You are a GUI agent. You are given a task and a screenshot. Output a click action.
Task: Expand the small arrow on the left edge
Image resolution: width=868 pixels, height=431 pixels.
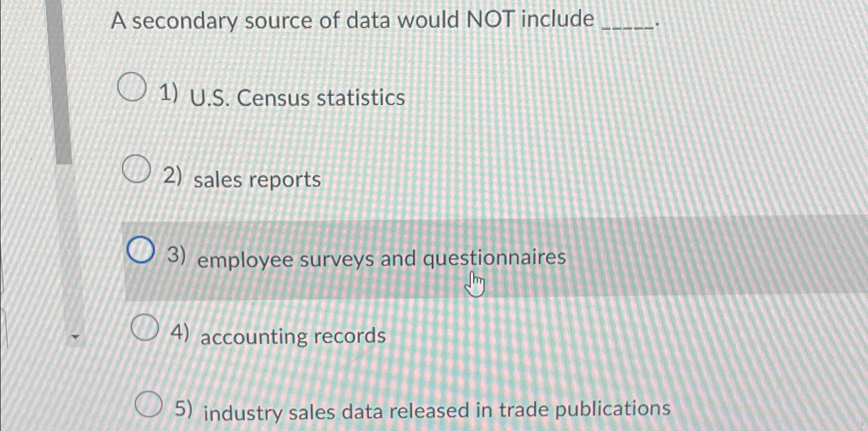click(76, 336)
